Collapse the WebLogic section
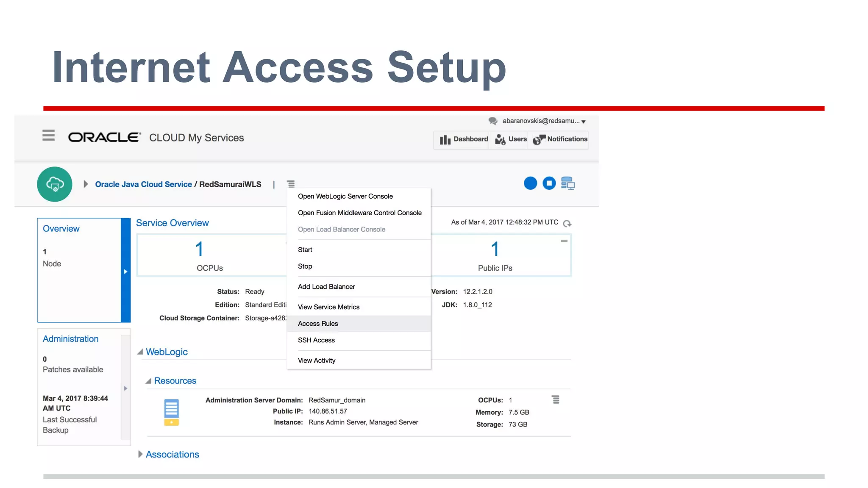The width and height of the screenshot is (868, 488). [x=140, y=352]
